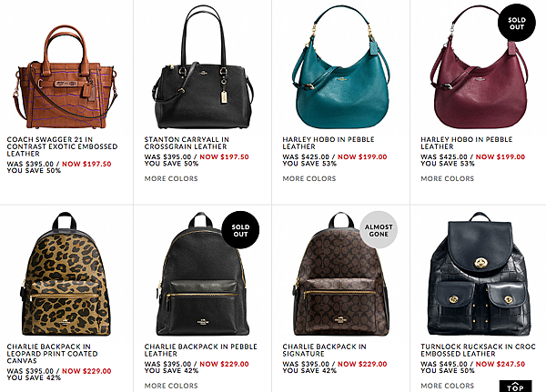Open the leopard print Charlie Backpack image
546x392 pixels.
coord(66,274)
